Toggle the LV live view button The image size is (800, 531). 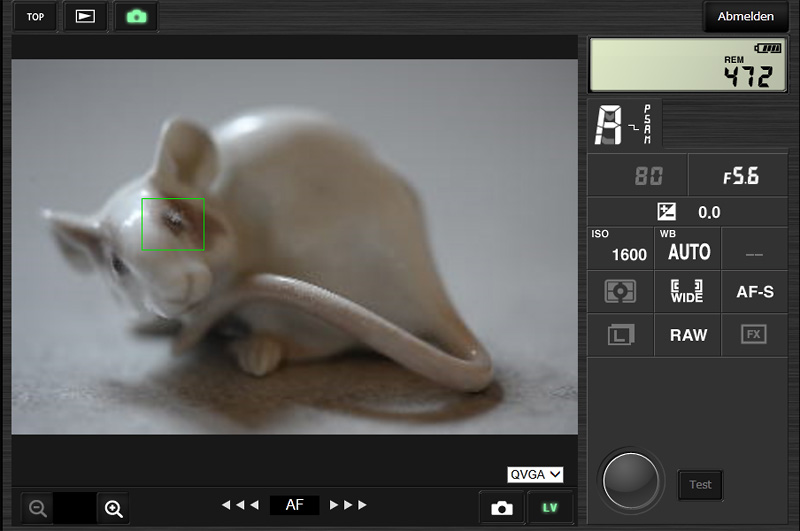550,509
